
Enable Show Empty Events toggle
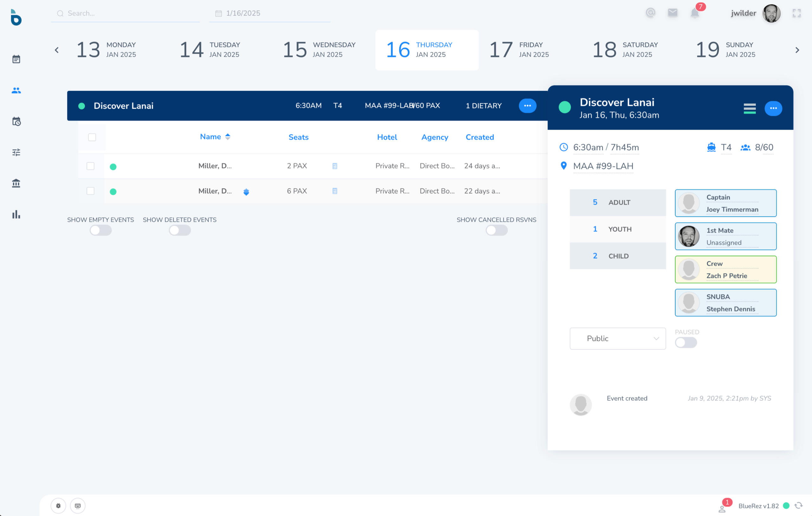click(101, 230)
